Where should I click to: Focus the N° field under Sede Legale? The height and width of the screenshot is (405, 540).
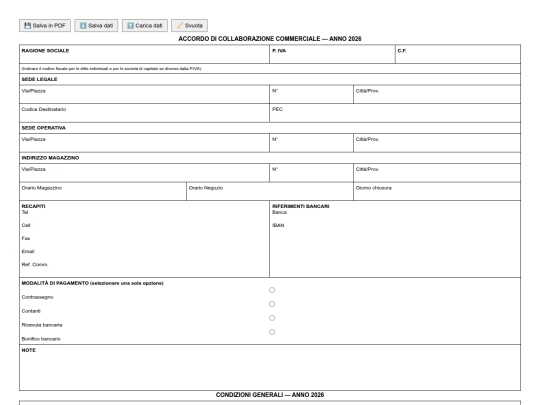pos(311,94)
